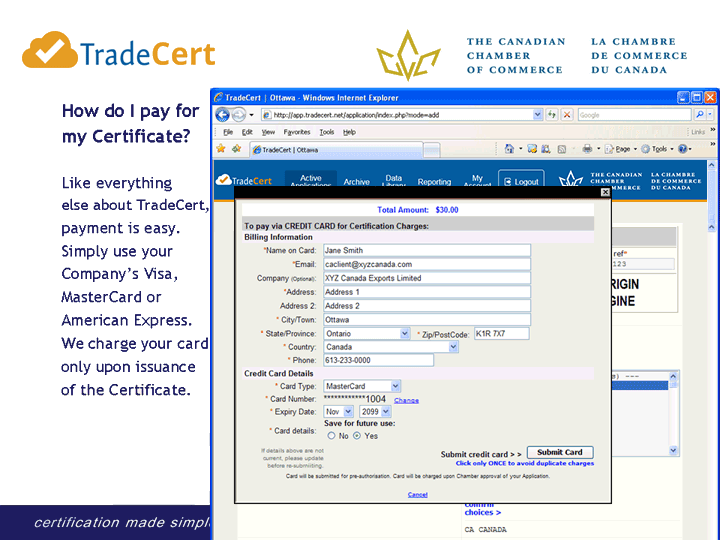This screenshot has width=720, height=540.
Task: Click the blue Help question mark icon
Action: click(x=683, y=149)
